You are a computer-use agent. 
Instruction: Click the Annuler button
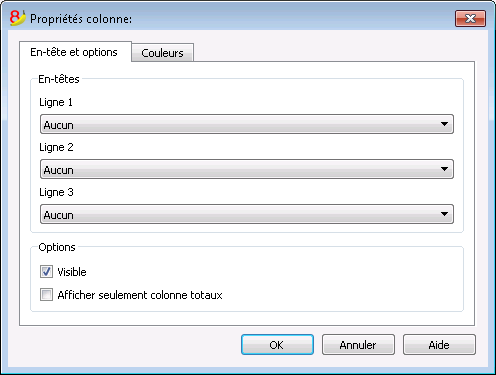(358, 345)
